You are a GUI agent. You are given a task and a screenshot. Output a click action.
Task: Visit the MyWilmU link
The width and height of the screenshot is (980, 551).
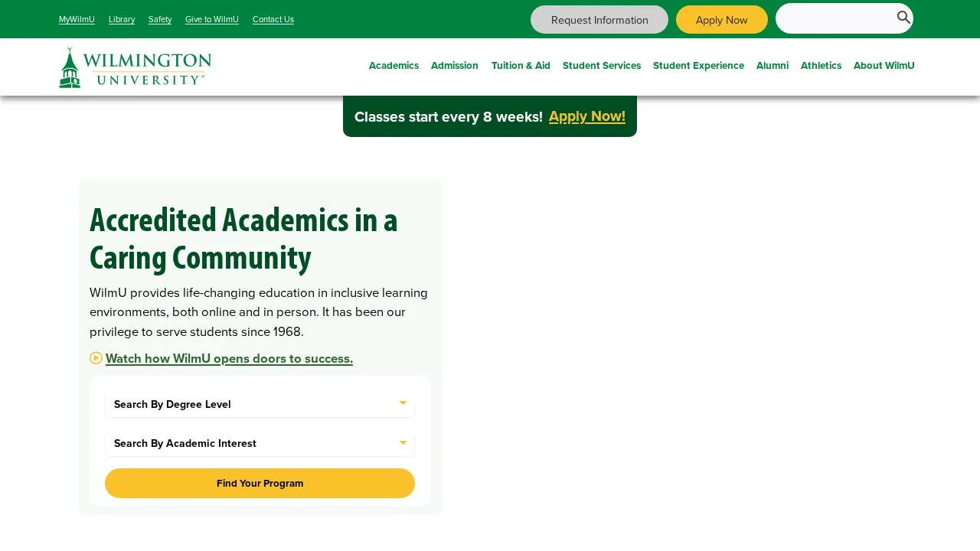click(77, 19)
